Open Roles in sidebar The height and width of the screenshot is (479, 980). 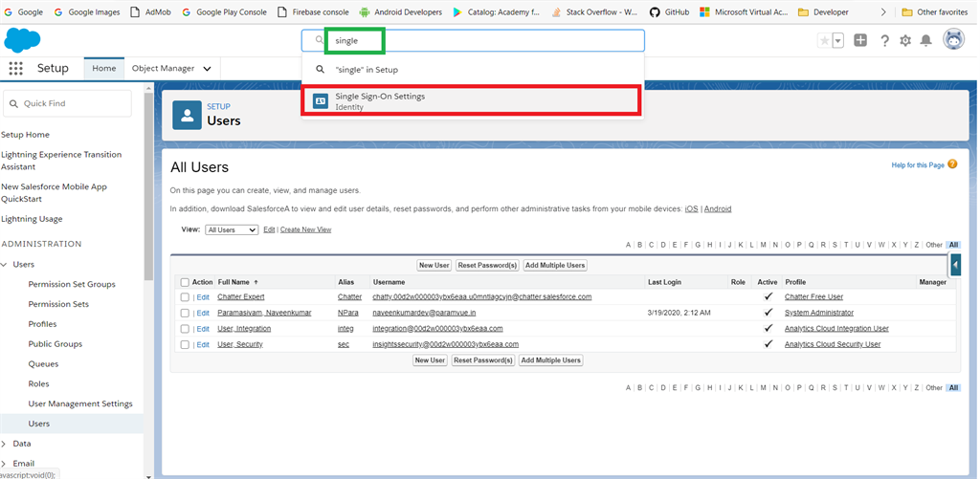tap(38, 384)
